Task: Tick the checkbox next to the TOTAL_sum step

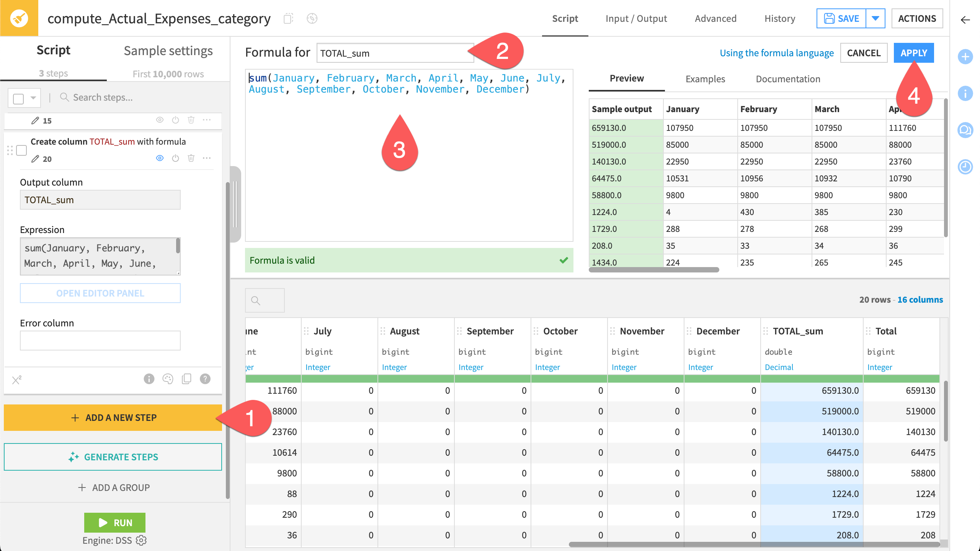Action: coord(22,150)
